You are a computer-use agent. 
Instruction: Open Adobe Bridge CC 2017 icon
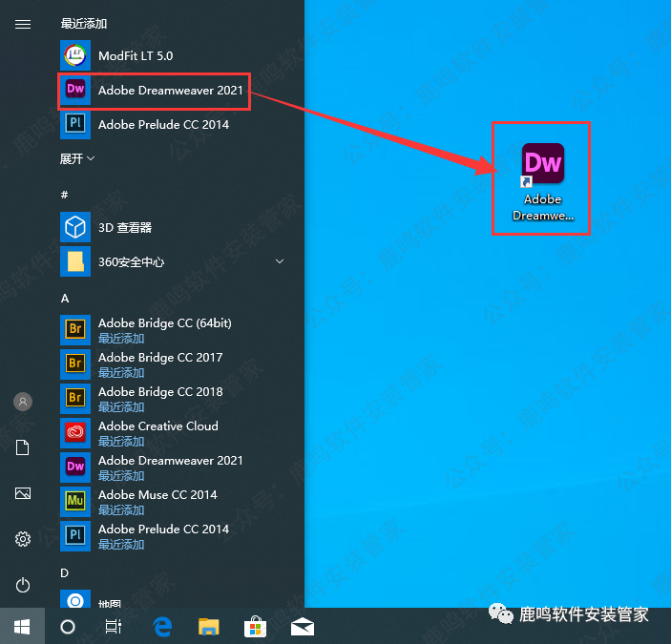click(75, 364)
